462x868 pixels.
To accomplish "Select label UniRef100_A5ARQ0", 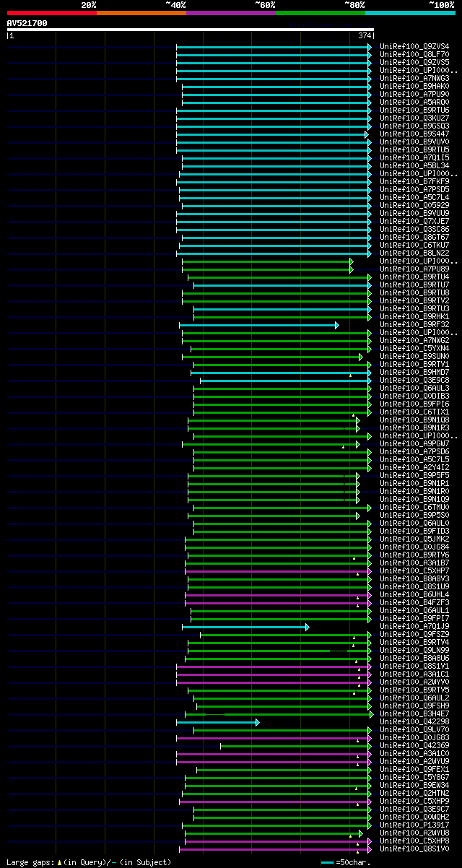I will pyautogui.click(x=414, y=102).
